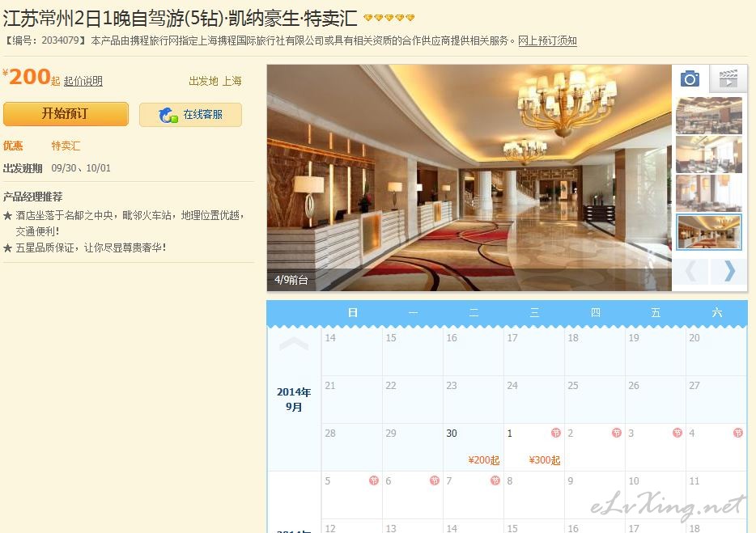The width and height of the screenshot is (756, 533).
Task: Open the 网上预订须知 booking notice link
Action: pos(547,41)
